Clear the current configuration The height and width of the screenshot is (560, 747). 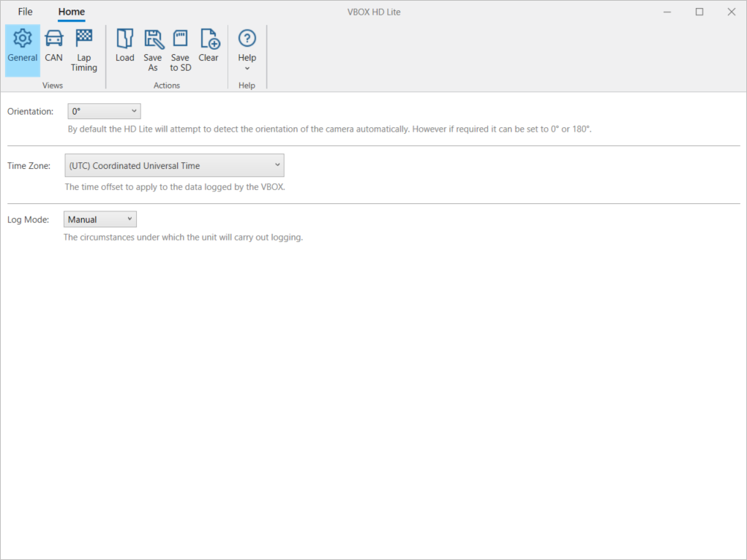209,50
